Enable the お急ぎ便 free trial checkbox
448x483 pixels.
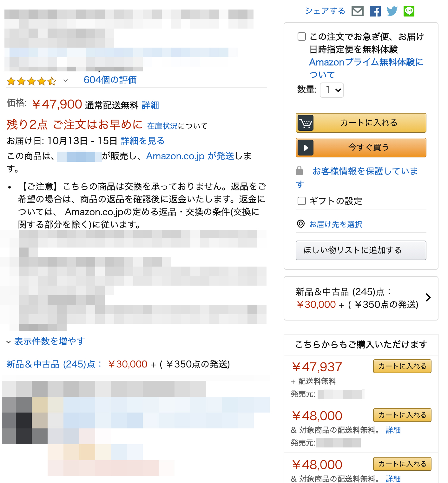click(302, 36)
